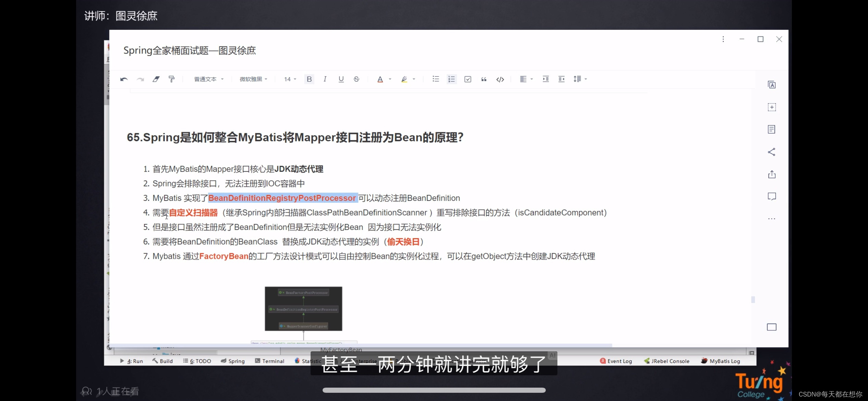This screenshot has height=401, width=868.
Task: Toggle underline formatting
Action: 341,79
